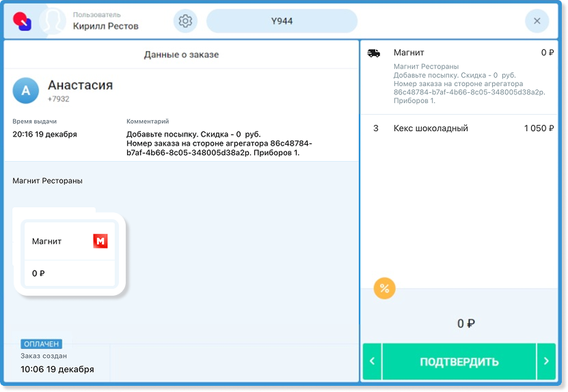Click the app logo in top-left corner

click(22, 21)
